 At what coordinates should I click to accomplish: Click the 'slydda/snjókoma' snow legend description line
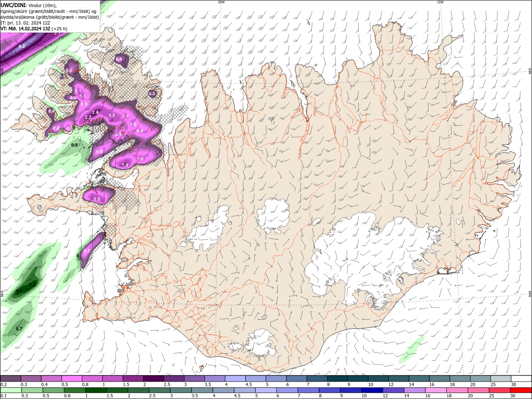coord(49,17)
